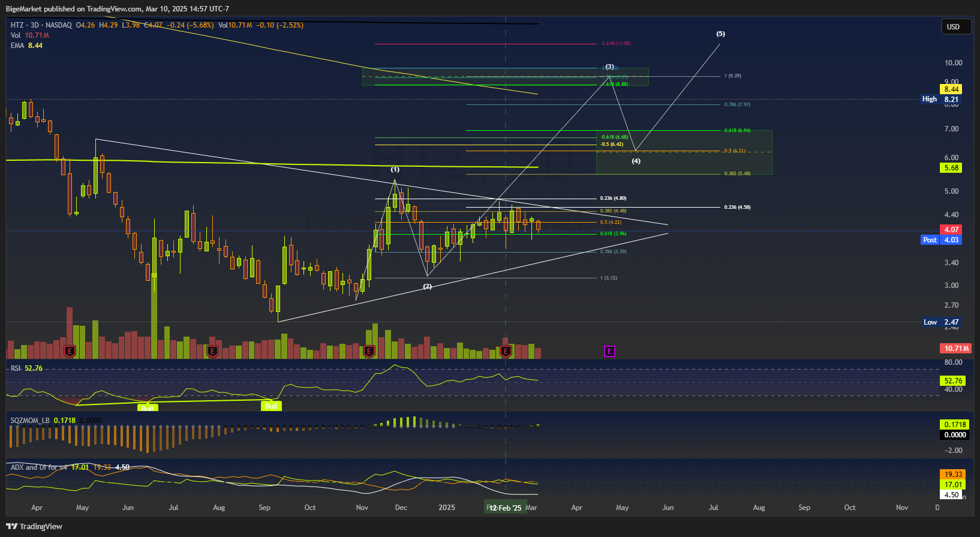
Task: Click the 0.5 (6.21) Fibonacci label
Action: coord(735,151)
